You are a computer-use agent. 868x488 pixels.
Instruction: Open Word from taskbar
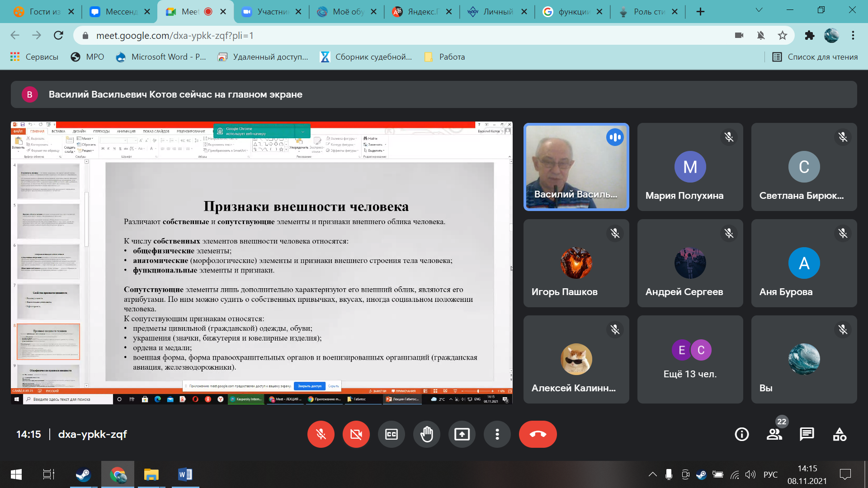185,474
